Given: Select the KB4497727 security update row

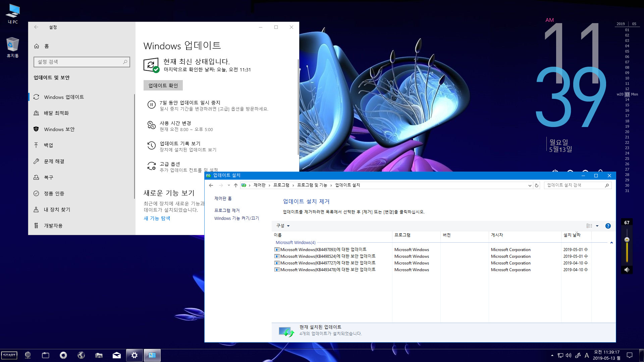Looking at the screenshot, I should click(x=433, y=263).
